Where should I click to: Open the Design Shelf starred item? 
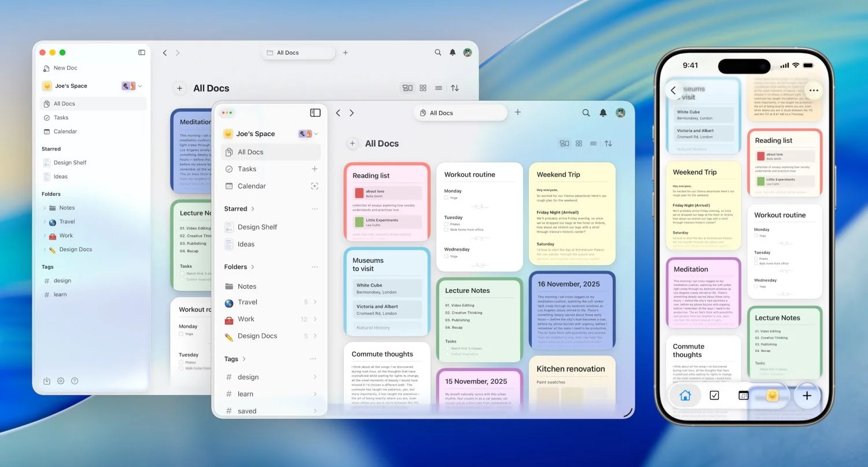coord(256,226)
